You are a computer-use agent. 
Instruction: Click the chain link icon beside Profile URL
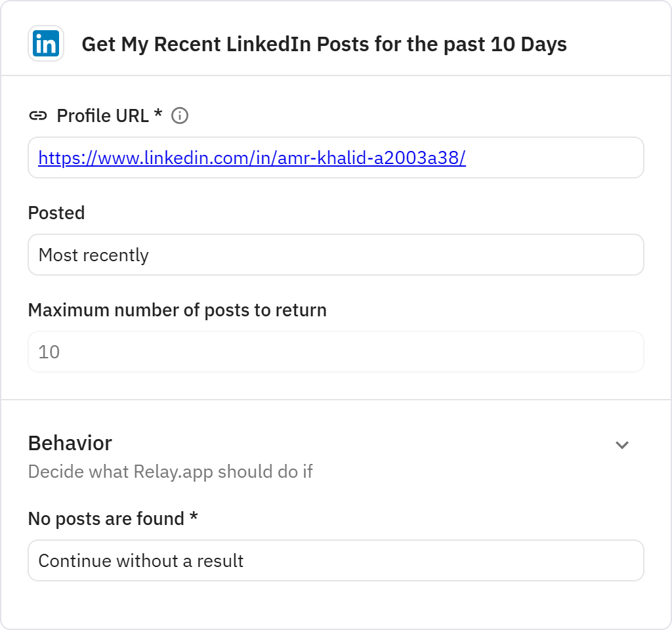tap(39, 115)
